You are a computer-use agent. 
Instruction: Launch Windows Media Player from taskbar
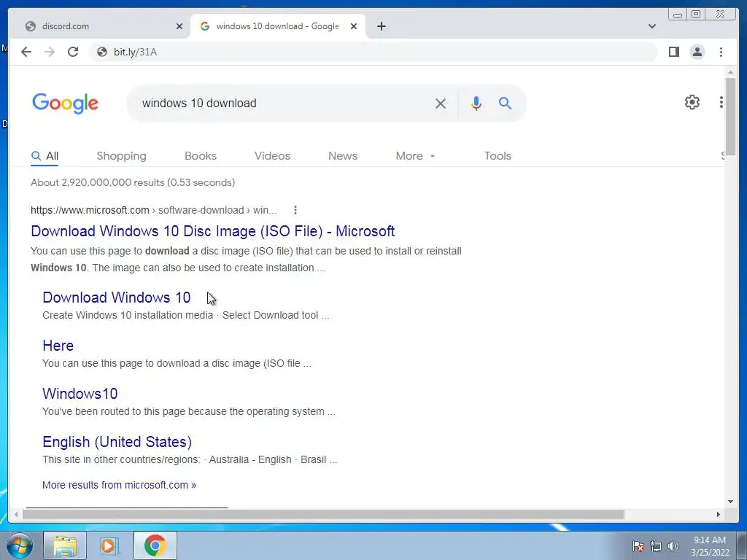tap(108, 545)
